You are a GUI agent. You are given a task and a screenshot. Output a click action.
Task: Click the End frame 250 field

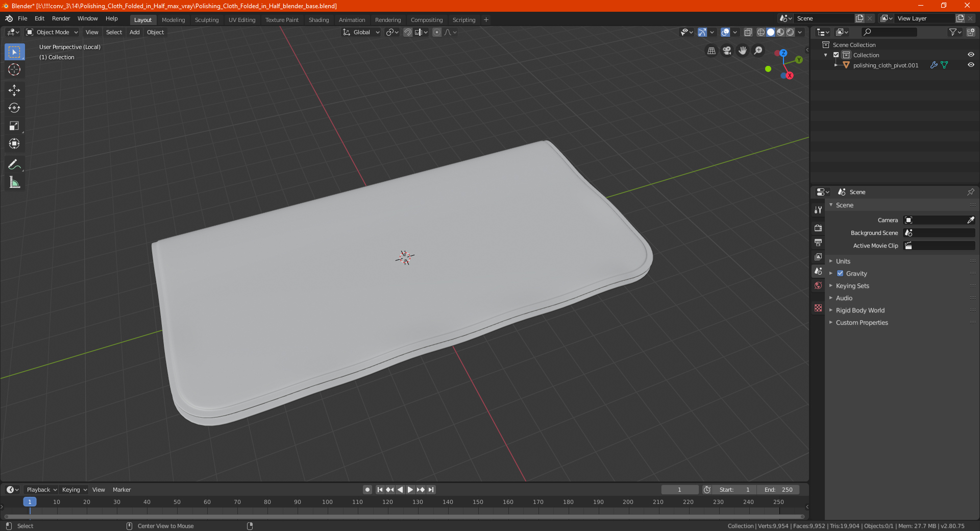(778, 490)
